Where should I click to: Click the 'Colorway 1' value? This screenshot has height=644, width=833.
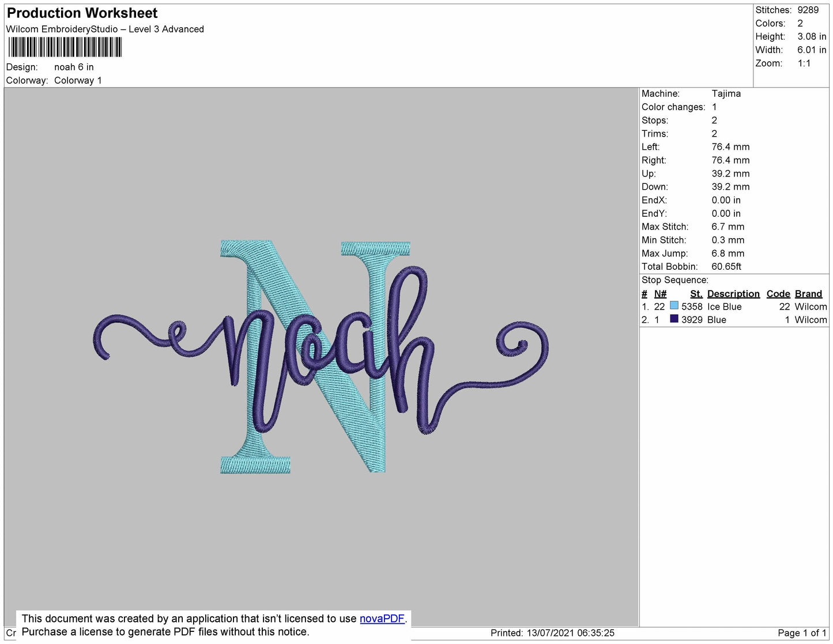coord(78,80)
